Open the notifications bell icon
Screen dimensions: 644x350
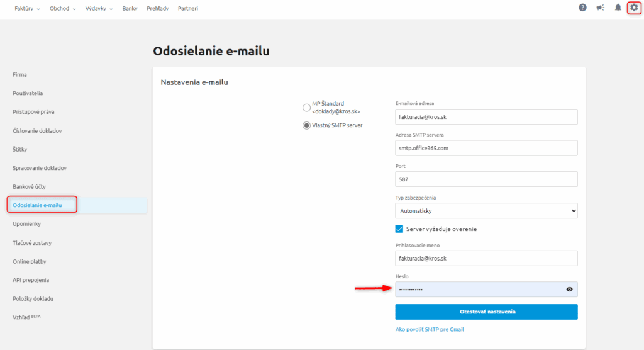click(x=618, y=8)
